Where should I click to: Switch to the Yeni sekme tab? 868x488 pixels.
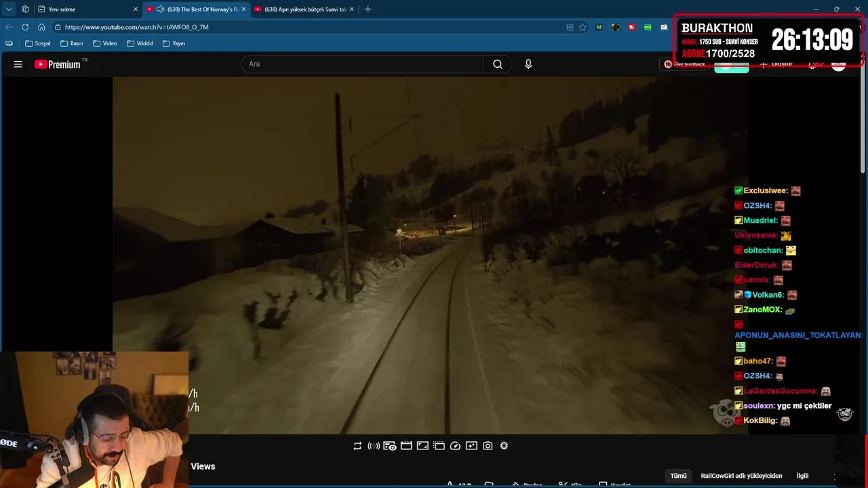tap(87, 9)
